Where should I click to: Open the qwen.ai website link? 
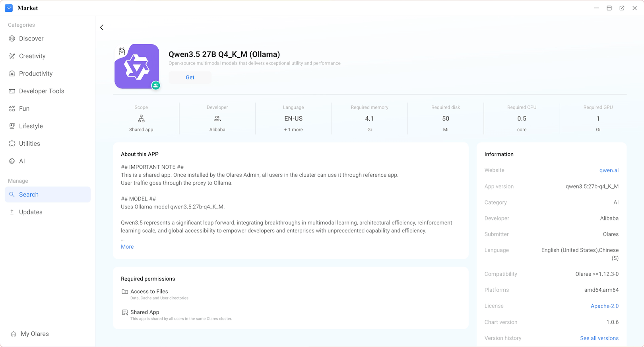point(609,170)
